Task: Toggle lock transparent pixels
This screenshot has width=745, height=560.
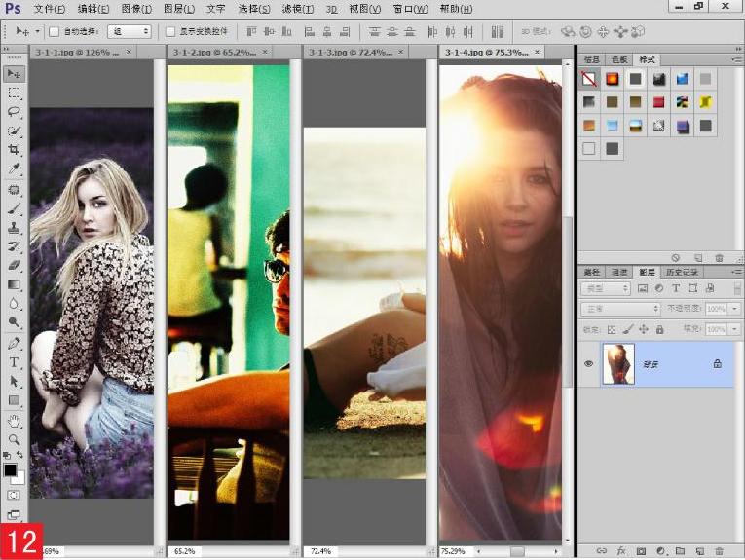Action: (x=612, y=329)
